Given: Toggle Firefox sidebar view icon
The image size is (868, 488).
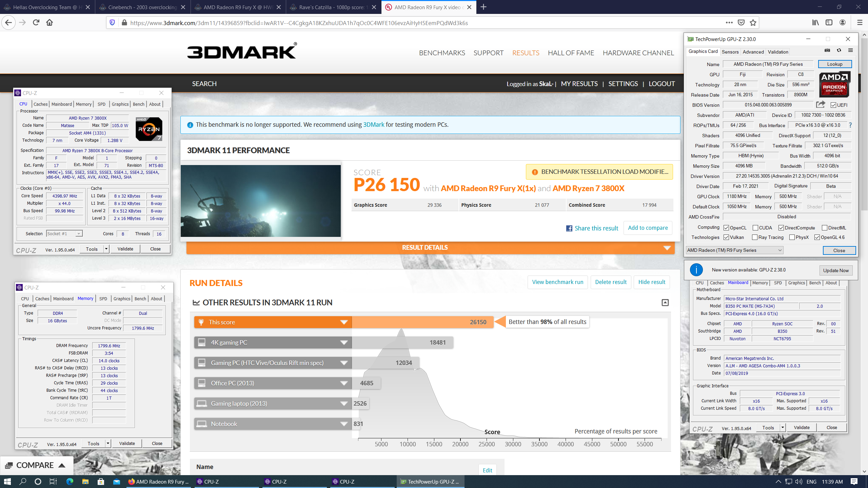Looking at the screenshot, I should point(829,23).
